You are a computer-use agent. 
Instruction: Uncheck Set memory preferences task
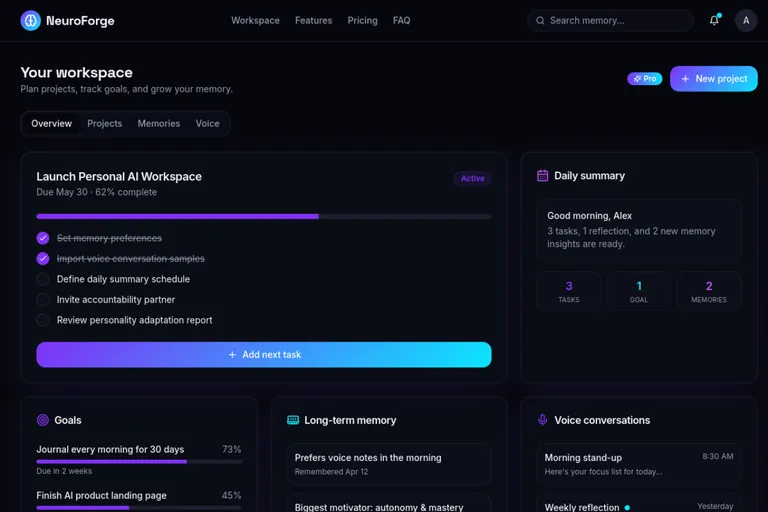43,238
